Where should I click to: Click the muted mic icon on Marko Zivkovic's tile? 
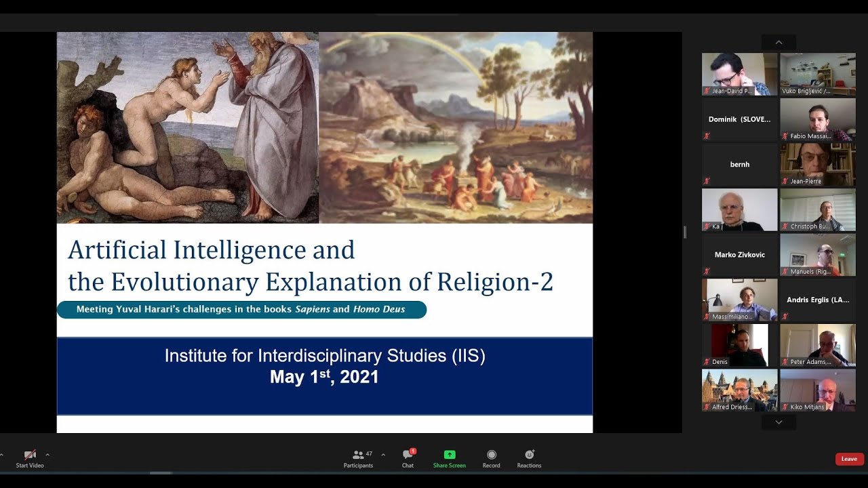(x=707, y=271)
